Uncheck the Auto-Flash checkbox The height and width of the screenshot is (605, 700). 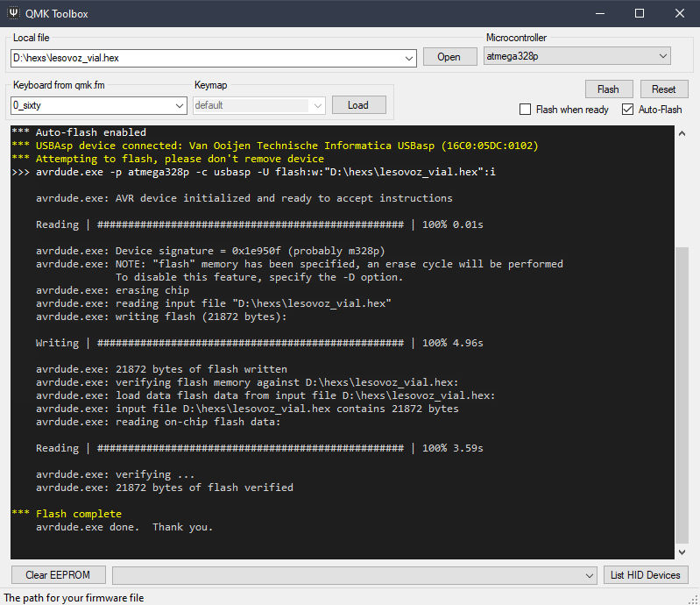click(x=627, y=110)
